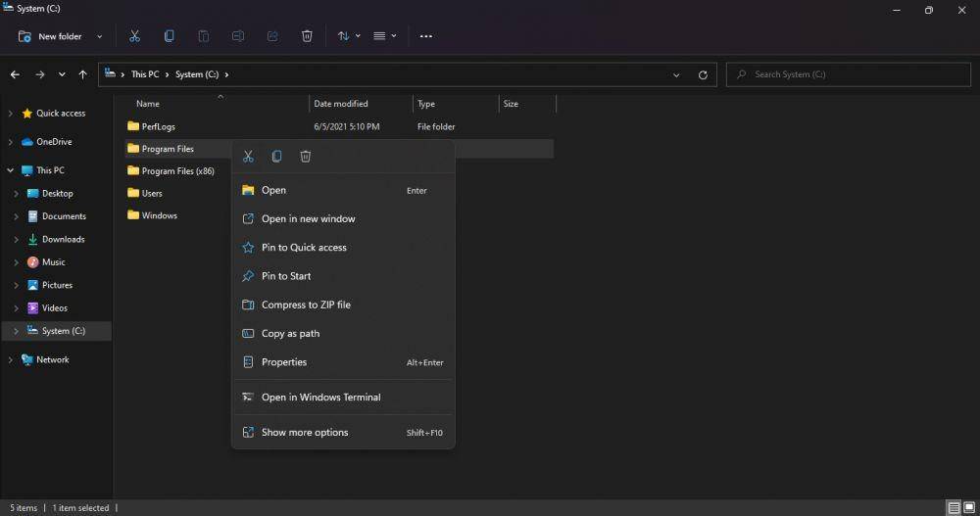The width and height of the screenshot is (980, 516).
Task: Click This PC in the address breadcrumb
Action: (145, 74)
